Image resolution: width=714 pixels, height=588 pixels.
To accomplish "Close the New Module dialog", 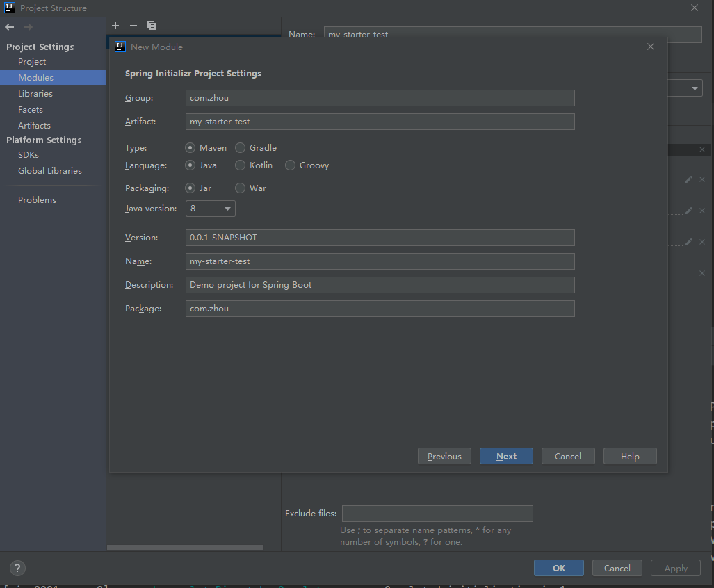I will pyautogui.click(x=651, y=47).
